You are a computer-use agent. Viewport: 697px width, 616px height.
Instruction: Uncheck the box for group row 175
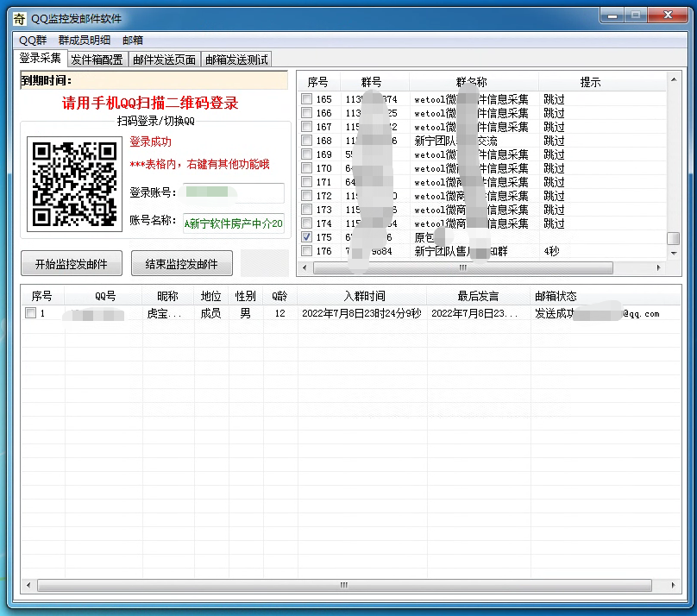[x=307, y=236]
